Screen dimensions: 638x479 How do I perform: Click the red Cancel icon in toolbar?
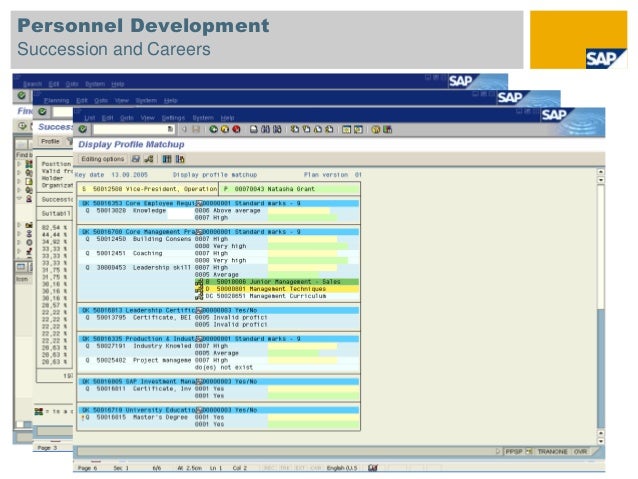click(236, 129)
